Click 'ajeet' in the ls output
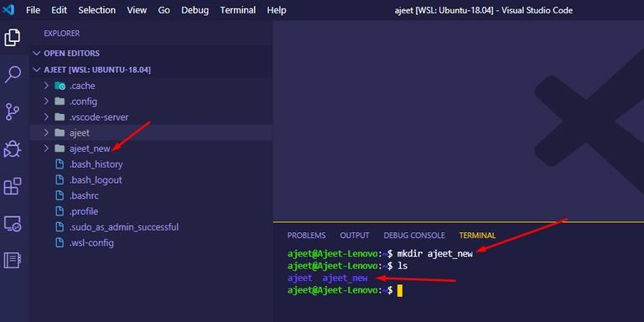This screenshot has height=322, width=644. coord(300,278)
